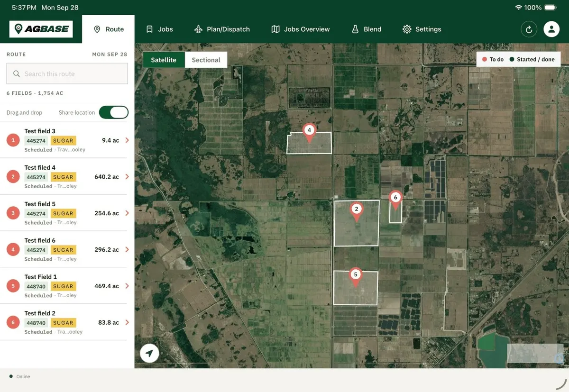This screenshot has width=569, height=392.
Task: Go to the Plan/Dispatch tab
Action: click(222, 29)
